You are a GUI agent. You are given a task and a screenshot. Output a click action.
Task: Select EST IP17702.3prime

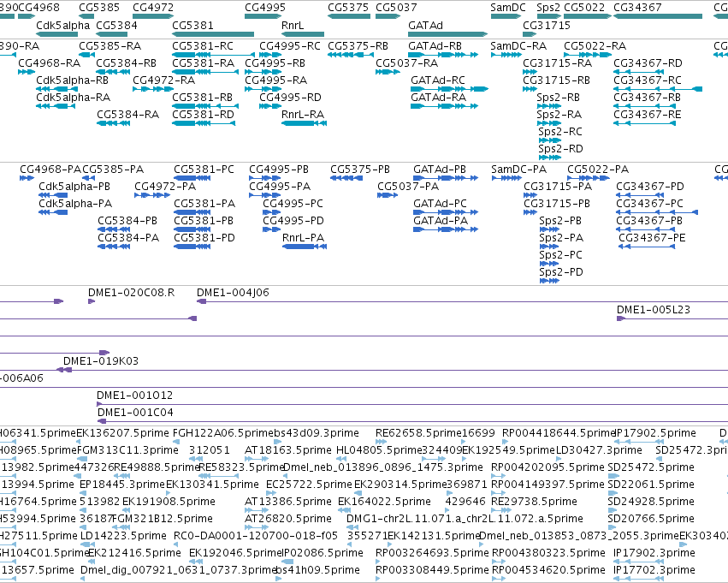coord(654,569)
